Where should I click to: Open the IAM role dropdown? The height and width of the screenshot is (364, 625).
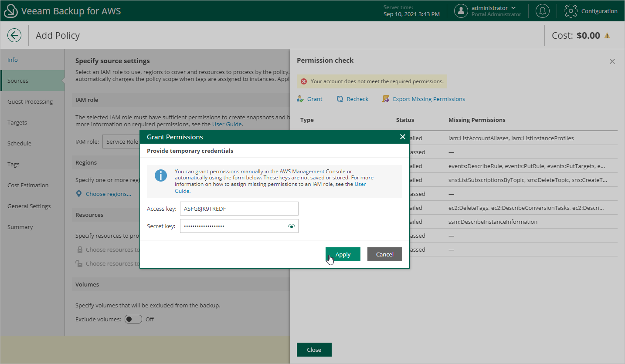(x=121, y=142)
